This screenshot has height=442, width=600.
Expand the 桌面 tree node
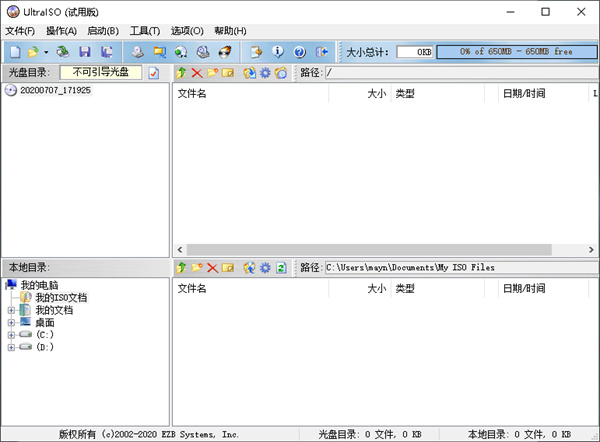coord(11,323)
